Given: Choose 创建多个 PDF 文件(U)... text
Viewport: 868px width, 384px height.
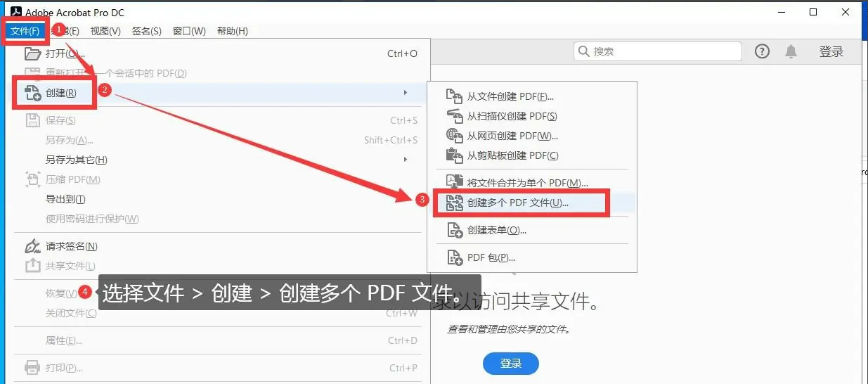Looking at the screenshot, I should 518,203.
